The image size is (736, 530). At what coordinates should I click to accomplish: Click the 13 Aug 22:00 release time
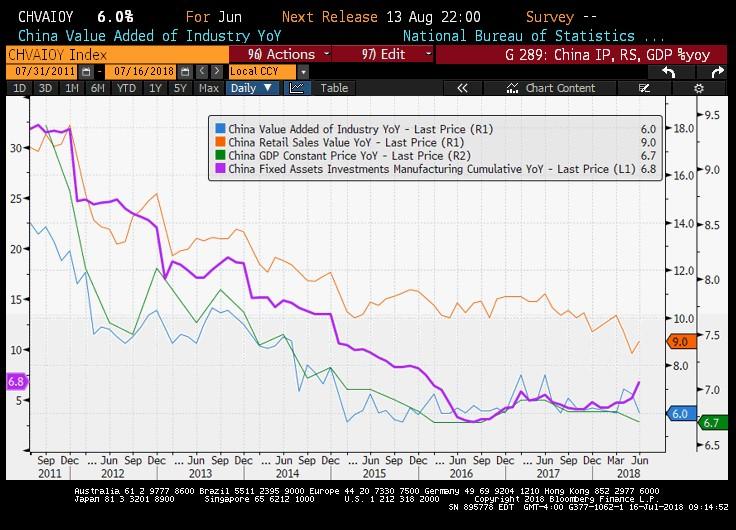(433, 17)
